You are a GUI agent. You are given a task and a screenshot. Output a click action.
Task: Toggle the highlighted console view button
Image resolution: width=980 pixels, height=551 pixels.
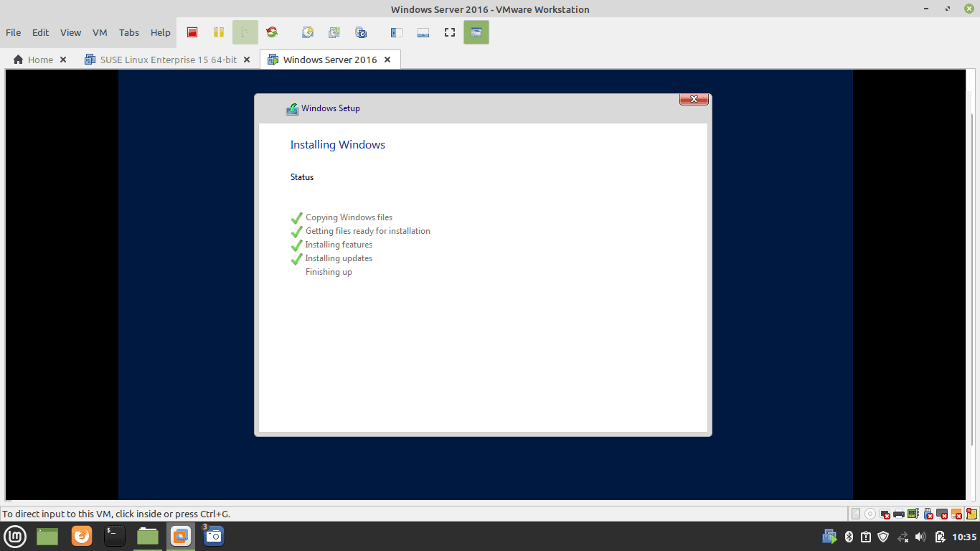click(476, 32)
